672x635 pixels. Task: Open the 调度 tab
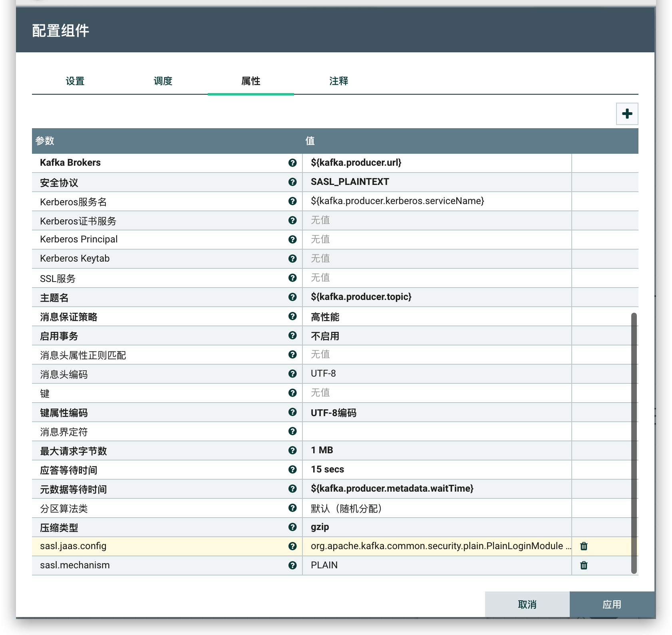(x=163, y=81)
